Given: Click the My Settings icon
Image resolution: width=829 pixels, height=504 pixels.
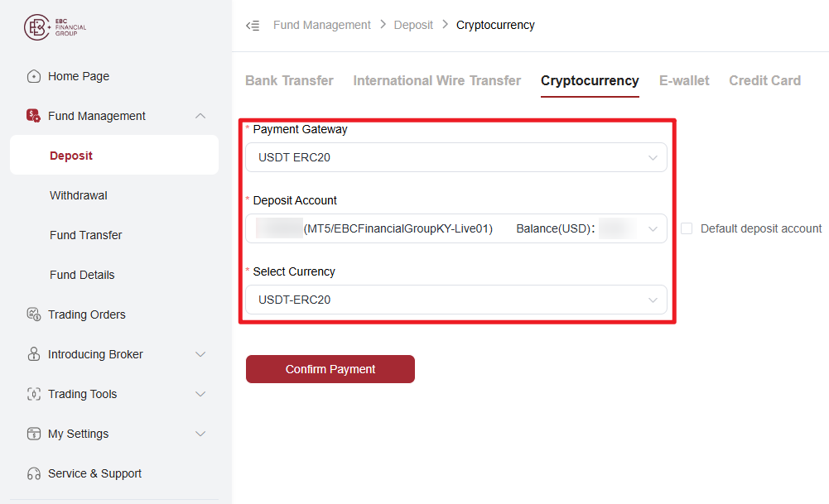Looking at the screenshot, I should pyautogui.click(x=34, y=434).
